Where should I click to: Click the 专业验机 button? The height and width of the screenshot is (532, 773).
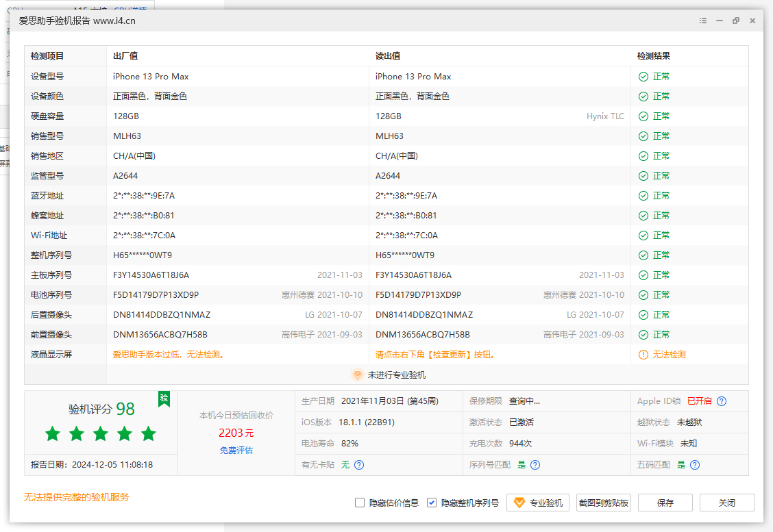coord(538,503)
